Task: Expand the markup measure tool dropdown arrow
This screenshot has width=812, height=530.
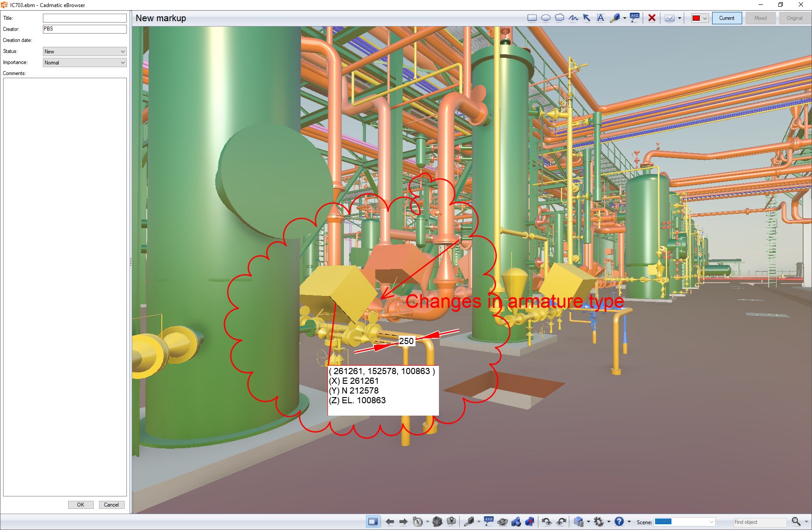Action: click(x=625, y=18)
